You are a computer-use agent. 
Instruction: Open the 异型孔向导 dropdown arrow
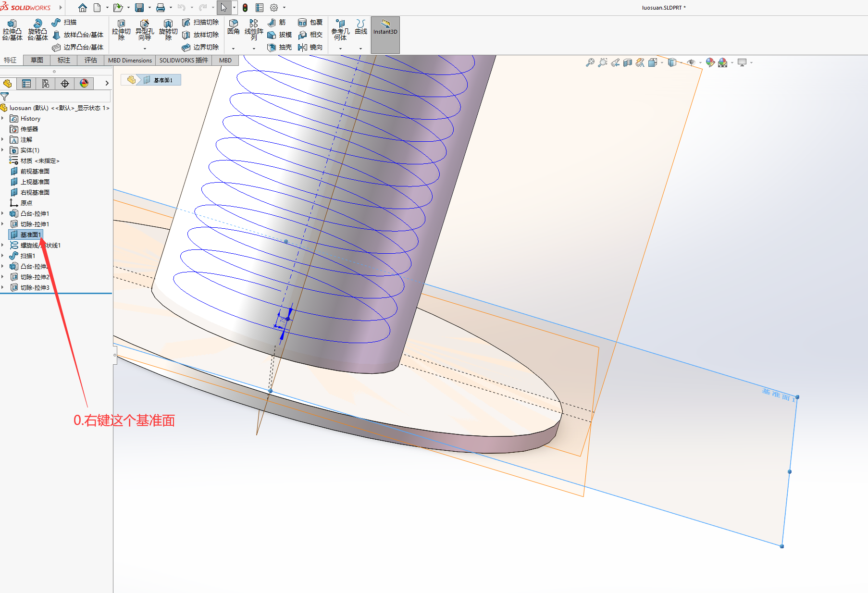(x=145, y=49)
